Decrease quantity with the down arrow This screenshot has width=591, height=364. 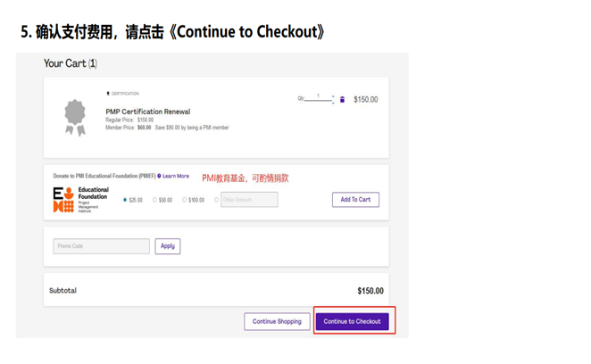pos(333,102)
